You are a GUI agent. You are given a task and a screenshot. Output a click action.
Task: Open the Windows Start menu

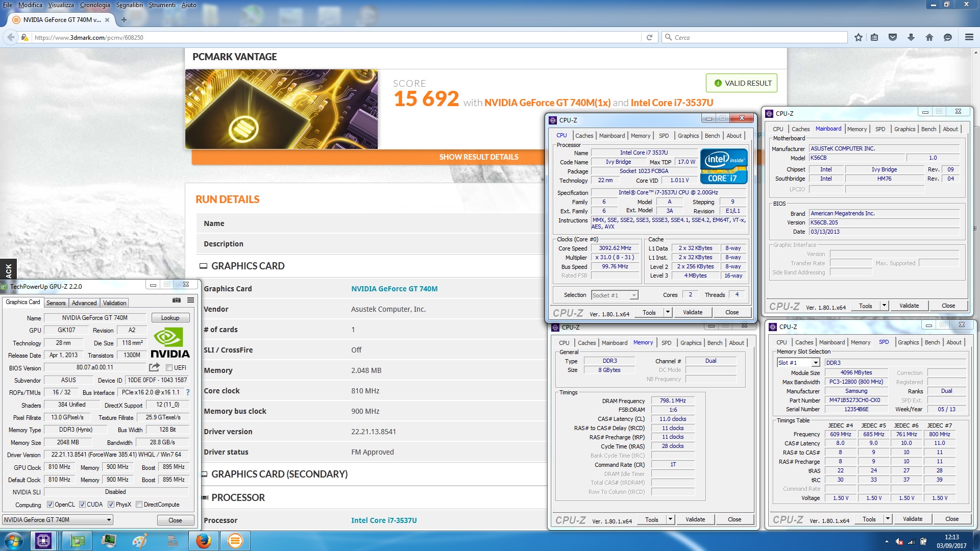[13, 541]
